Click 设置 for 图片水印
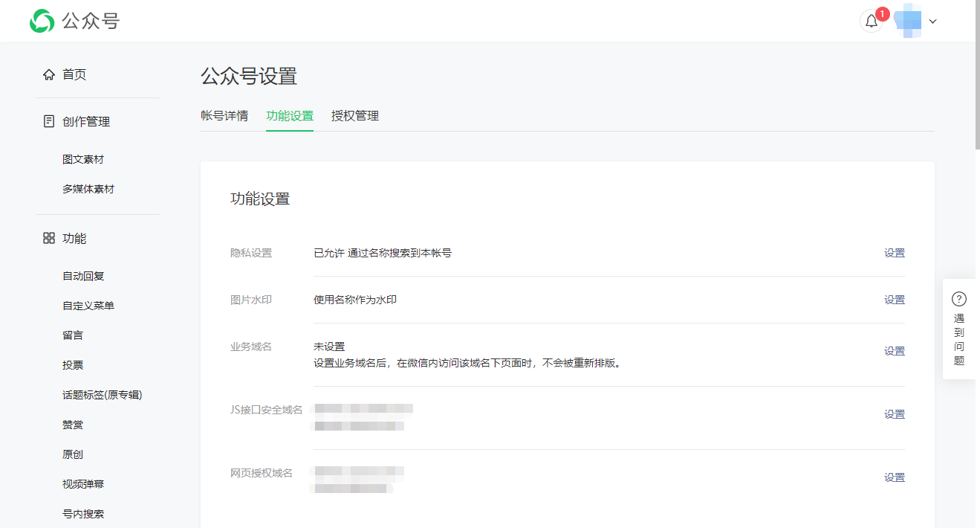The height and width of the screenshot is (528, 980). (x=895, y=300)
